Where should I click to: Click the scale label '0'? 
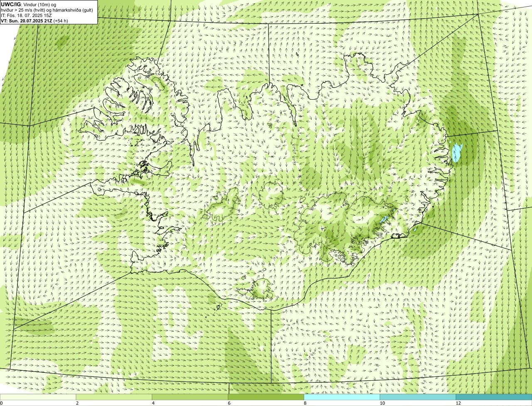1,403
